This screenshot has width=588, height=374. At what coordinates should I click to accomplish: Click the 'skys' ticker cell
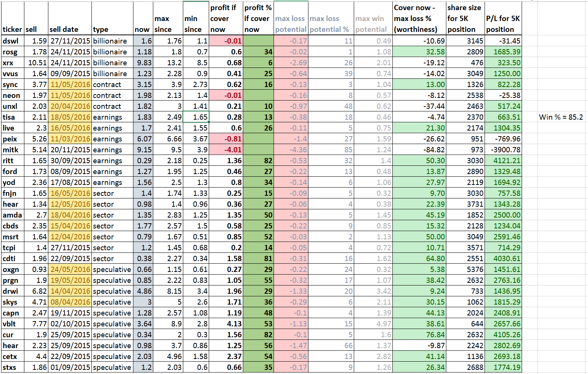point(13,302)
